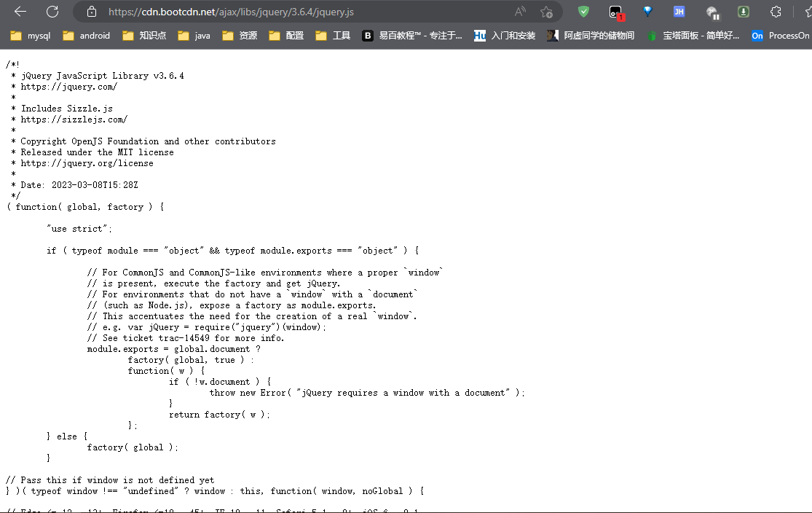Screen dimensions: 812x513
Task: Click the line starting "if ( typeof module"
Action: click(x=232, y=250)
